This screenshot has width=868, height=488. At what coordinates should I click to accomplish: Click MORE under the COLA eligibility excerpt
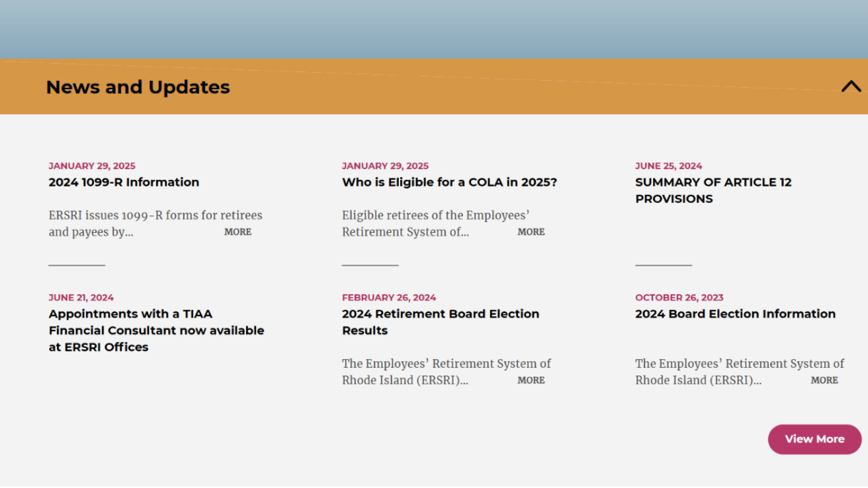(x=531, y=232)
